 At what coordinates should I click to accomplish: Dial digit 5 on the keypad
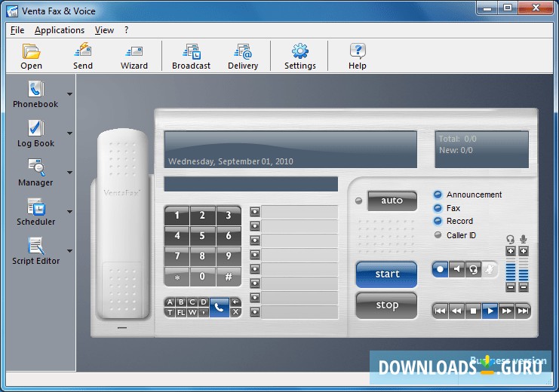coord(202,235)
